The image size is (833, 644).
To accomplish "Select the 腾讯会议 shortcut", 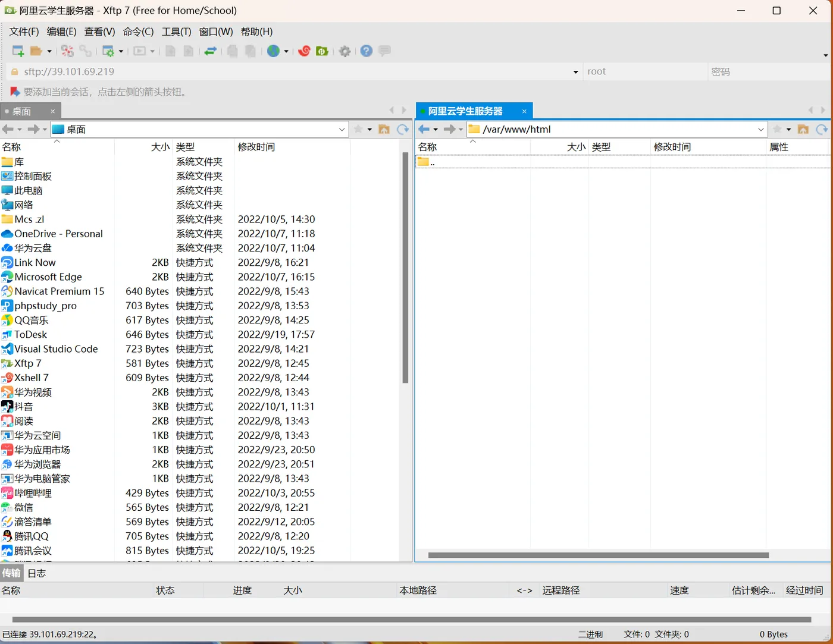I will click(x=33, y=551).
